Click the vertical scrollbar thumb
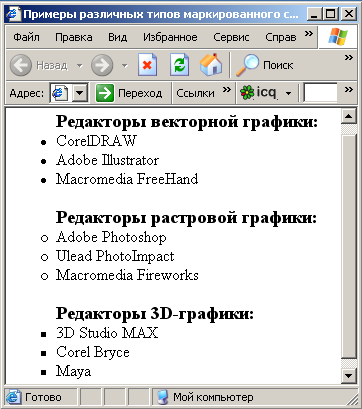 tap(349, 246)
